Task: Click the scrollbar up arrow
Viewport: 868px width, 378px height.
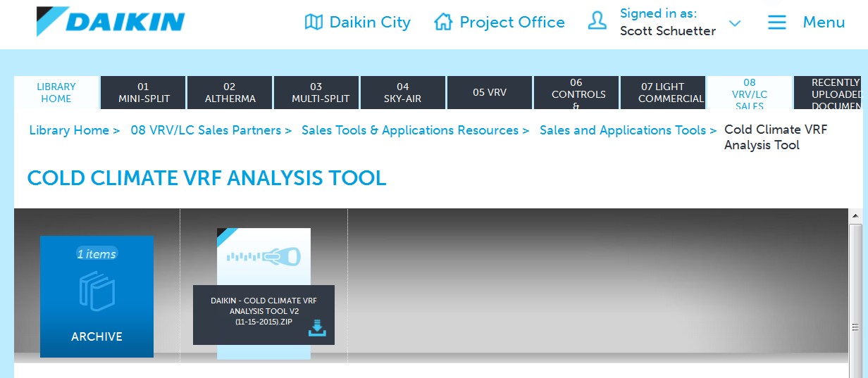Action: coord(855,215)
